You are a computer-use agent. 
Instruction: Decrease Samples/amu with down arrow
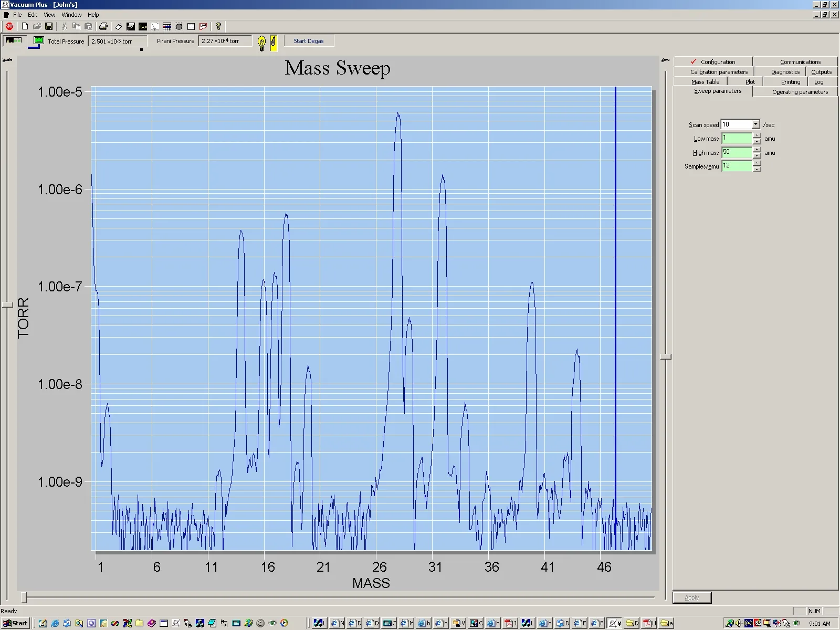[757, 169]
